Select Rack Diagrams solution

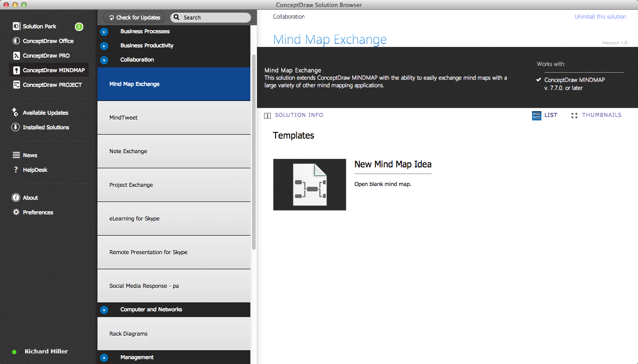174,334
